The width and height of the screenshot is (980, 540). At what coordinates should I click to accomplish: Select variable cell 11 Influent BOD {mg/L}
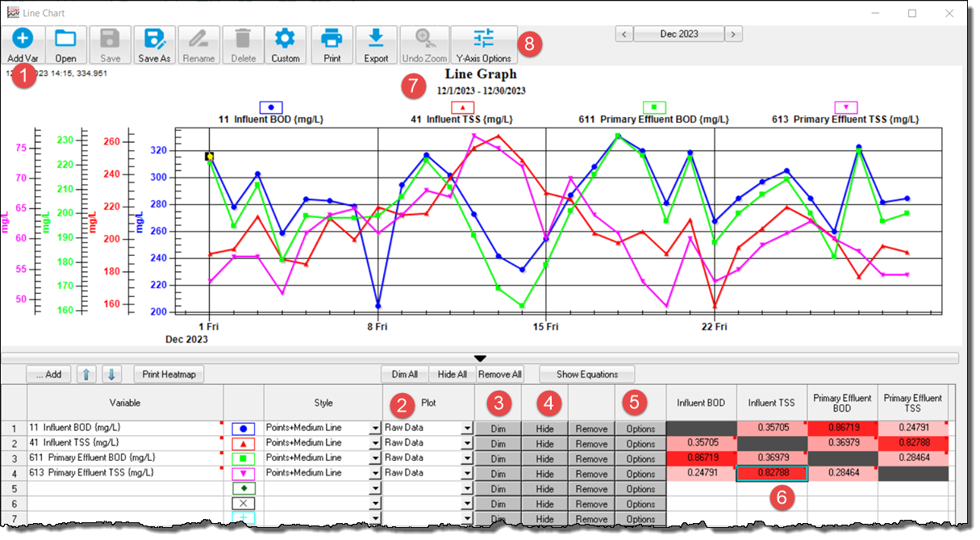point(124,429)
